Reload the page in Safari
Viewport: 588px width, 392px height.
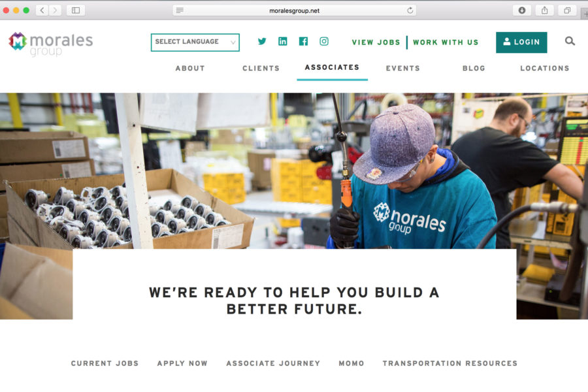click(x=410, y=10)
